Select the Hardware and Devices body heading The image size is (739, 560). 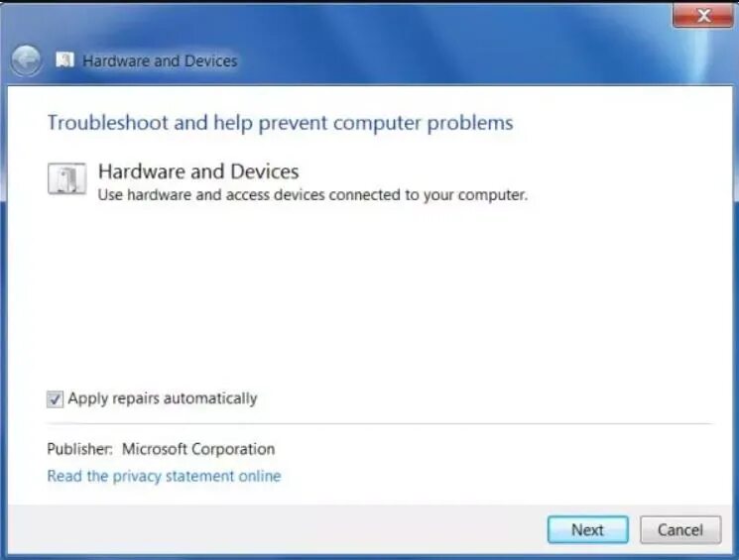(198, 171)
